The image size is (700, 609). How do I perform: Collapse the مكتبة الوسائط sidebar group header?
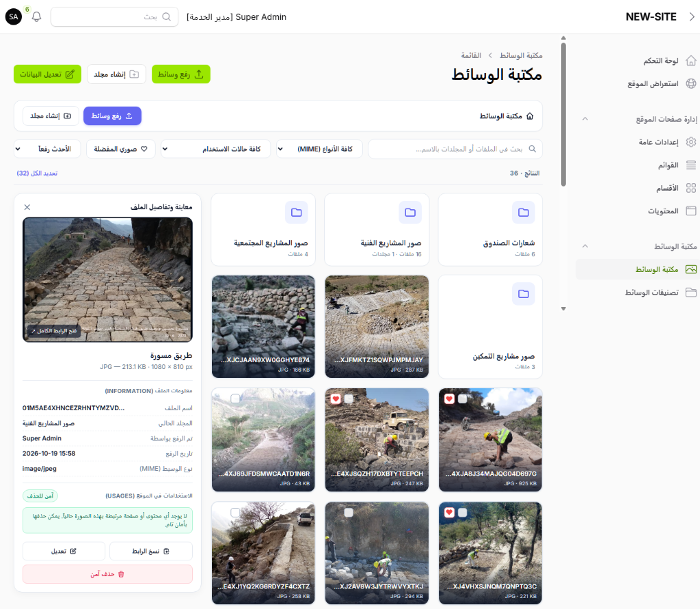pyautogui.click(x=585, y=247)
